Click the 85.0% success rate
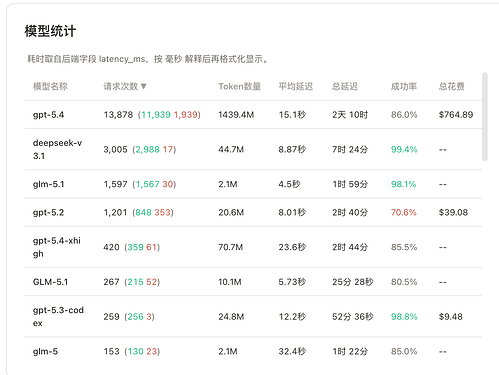The width and height of the screenshot is (499, 375). pyautogui.click(x=404, y=351)
